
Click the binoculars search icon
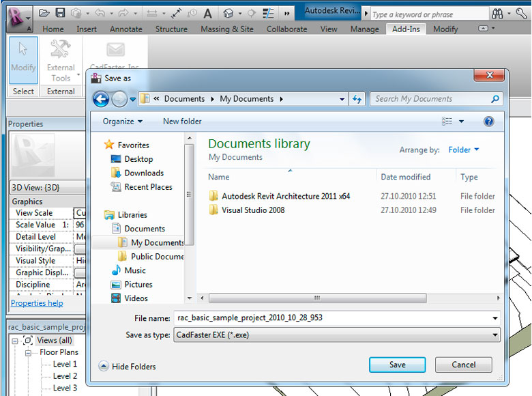[x=497, y=14]
